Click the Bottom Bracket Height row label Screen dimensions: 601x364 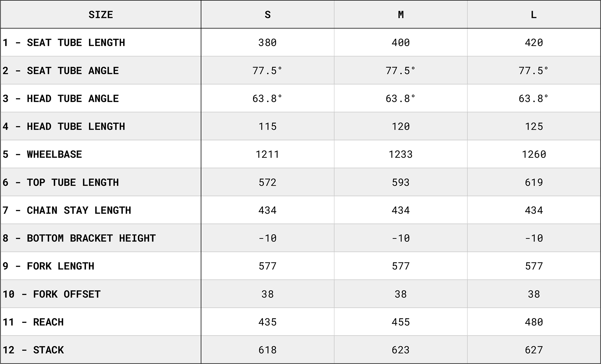coord(79,238)
